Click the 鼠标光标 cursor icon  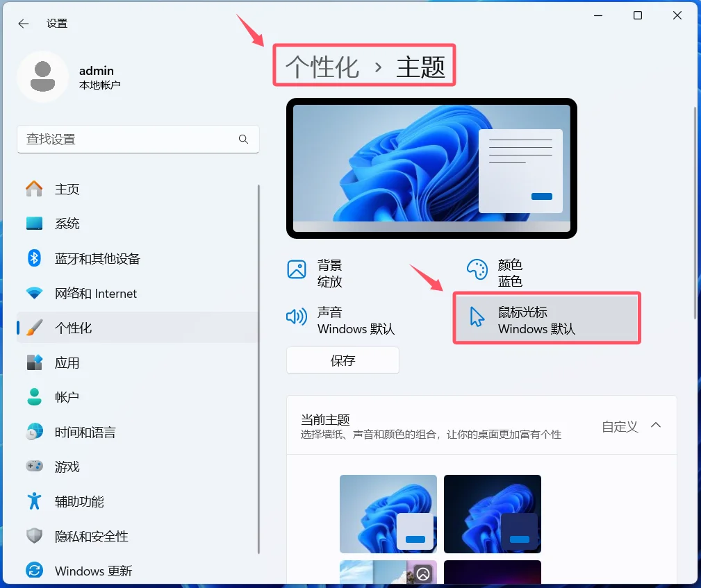point(477,317)
